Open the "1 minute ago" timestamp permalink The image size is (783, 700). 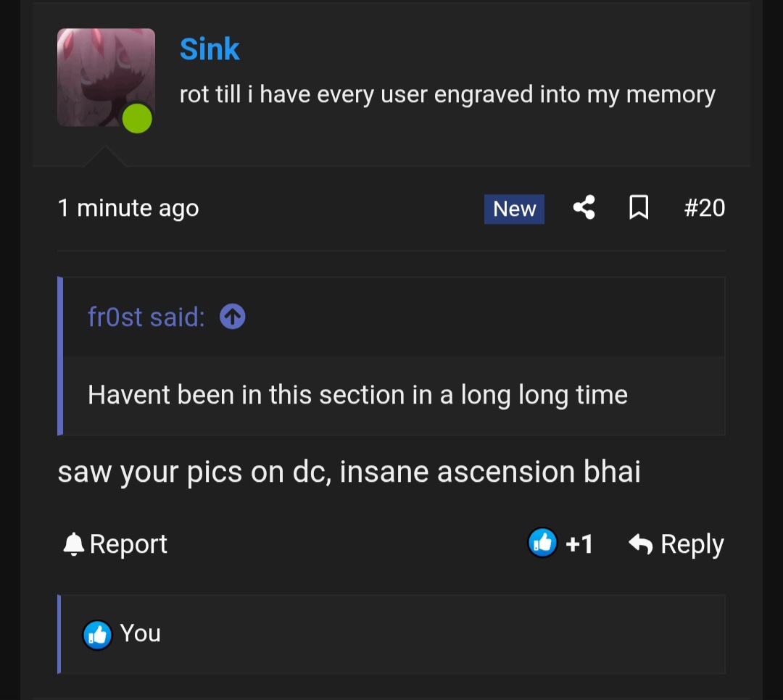tap(128, 208)
